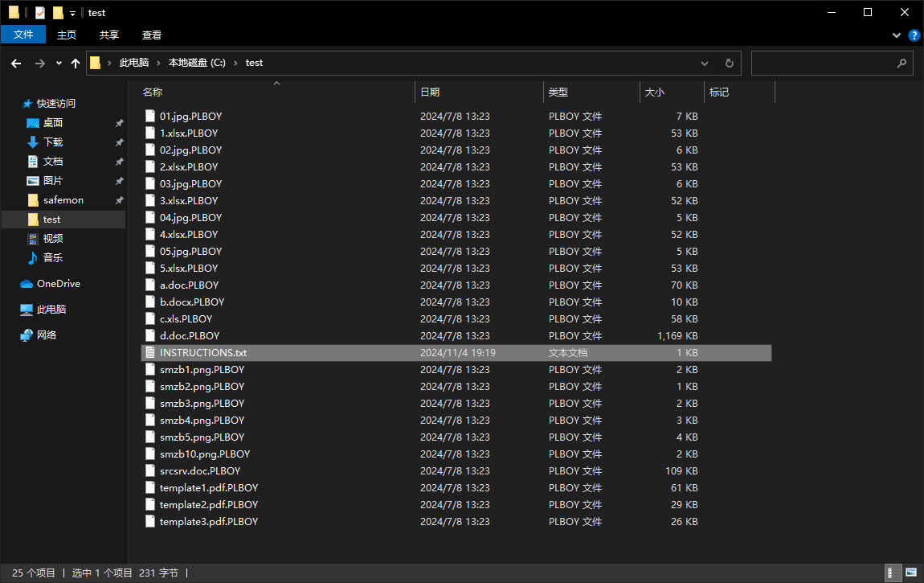The width and height of the screenshot is (924, 583).
Task: Switch to the 查看 ribbon tab
Action: pos(152,35)
